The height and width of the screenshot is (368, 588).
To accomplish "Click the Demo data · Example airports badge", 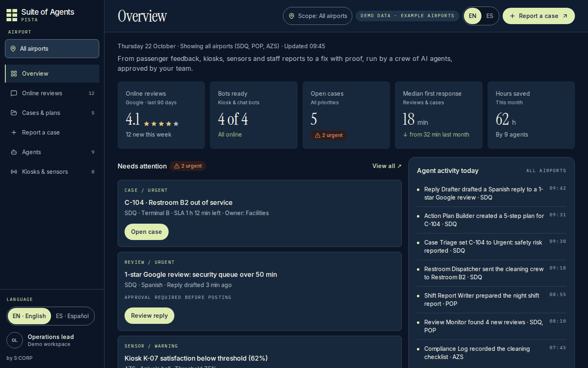I will pos(408,16).
